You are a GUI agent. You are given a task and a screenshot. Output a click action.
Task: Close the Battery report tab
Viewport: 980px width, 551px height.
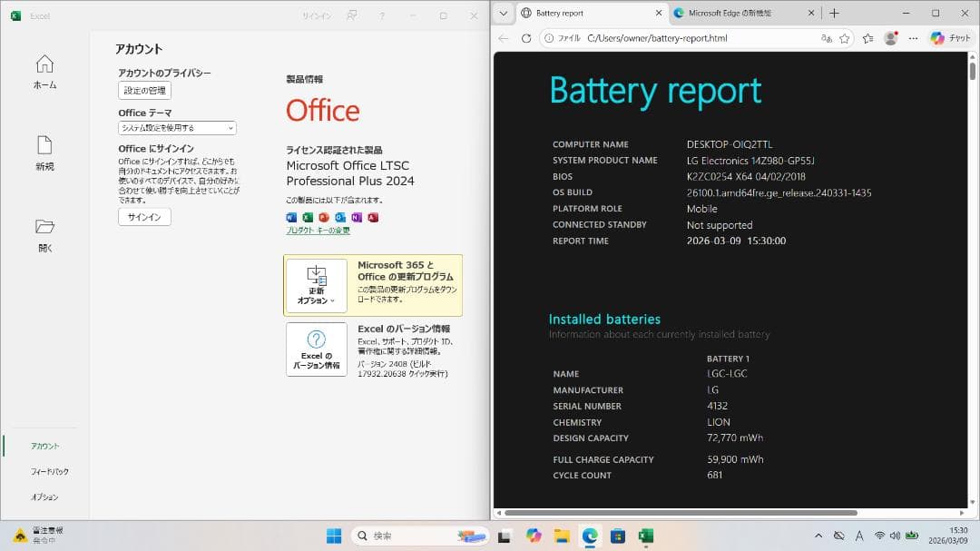pyautogui.click(x=658, y=13)
